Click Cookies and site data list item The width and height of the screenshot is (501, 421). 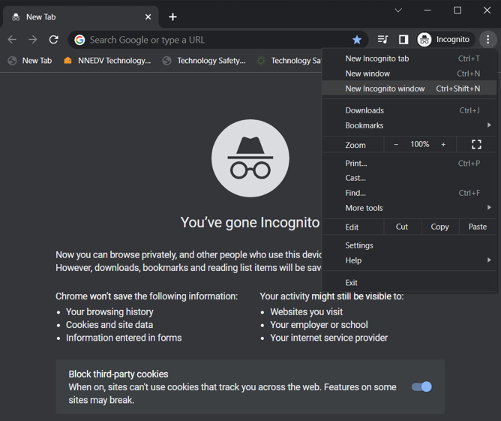(110, 325)
